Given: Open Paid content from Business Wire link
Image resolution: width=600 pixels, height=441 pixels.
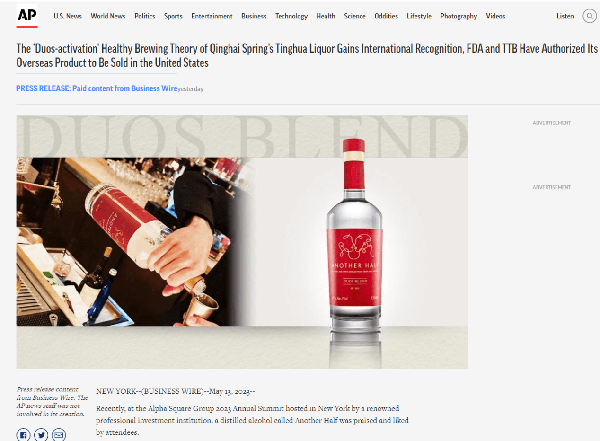Looking at the screenshot, I should [125, 88].
